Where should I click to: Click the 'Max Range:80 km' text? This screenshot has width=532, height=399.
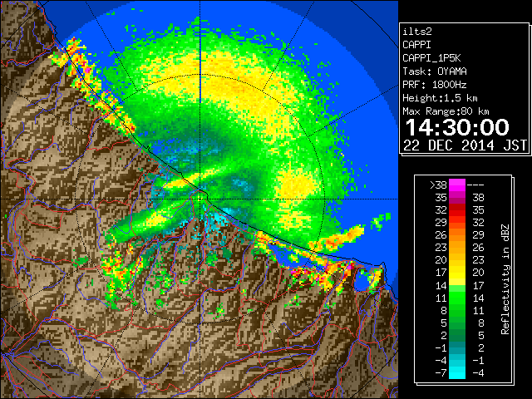[x=446, y=111]
